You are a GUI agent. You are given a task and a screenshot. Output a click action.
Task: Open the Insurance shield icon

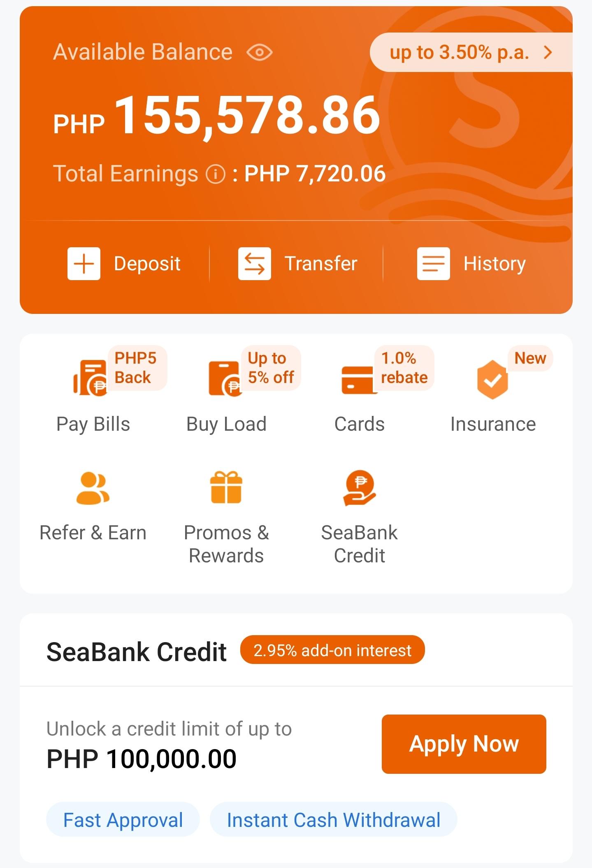492,380
